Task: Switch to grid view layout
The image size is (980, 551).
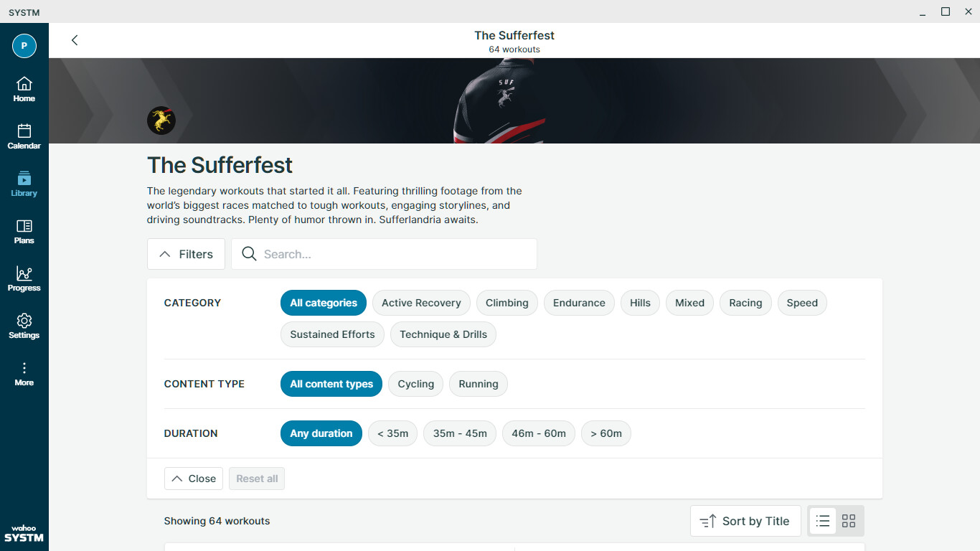Action: click(849, 521)
